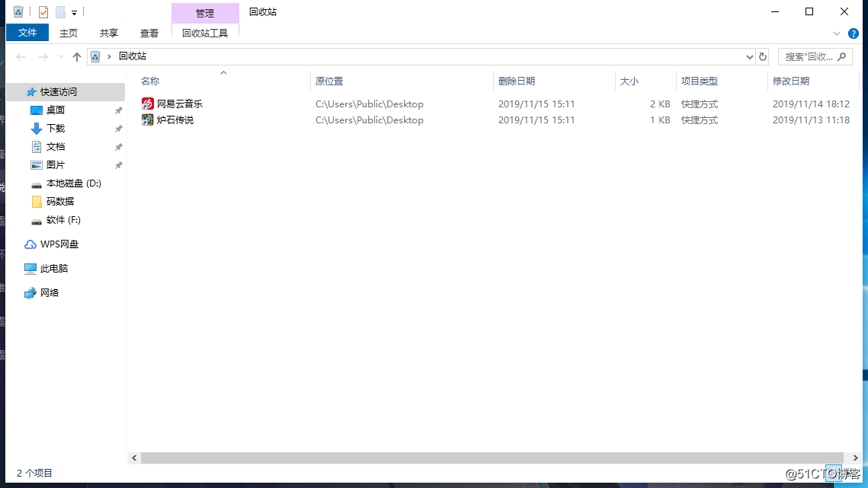Sort by the 删除日期 column header
This screenshot has width=868, height=488.
(x=517, y=81)
